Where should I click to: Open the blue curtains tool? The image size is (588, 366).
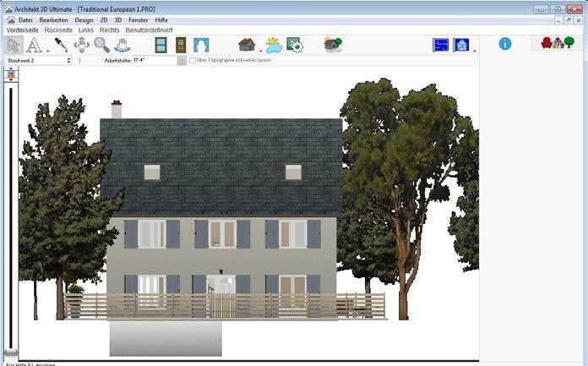(201, 45)
